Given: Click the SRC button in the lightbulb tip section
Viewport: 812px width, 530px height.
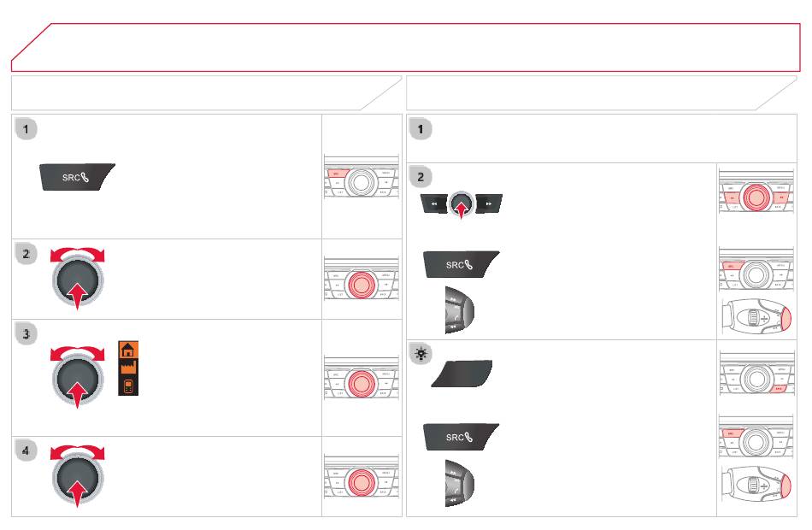Looking at the screenshot, I should (461, 437).
